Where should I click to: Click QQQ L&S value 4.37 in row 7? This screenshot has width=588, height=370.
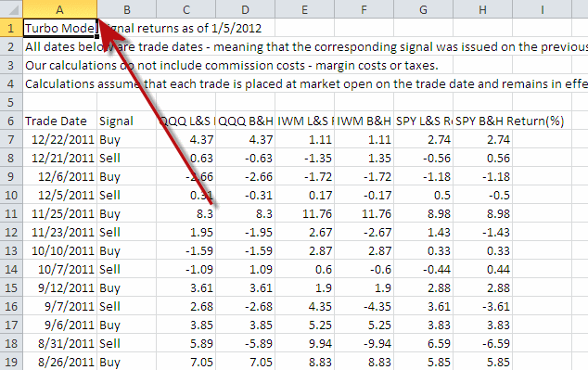point(186,139)
